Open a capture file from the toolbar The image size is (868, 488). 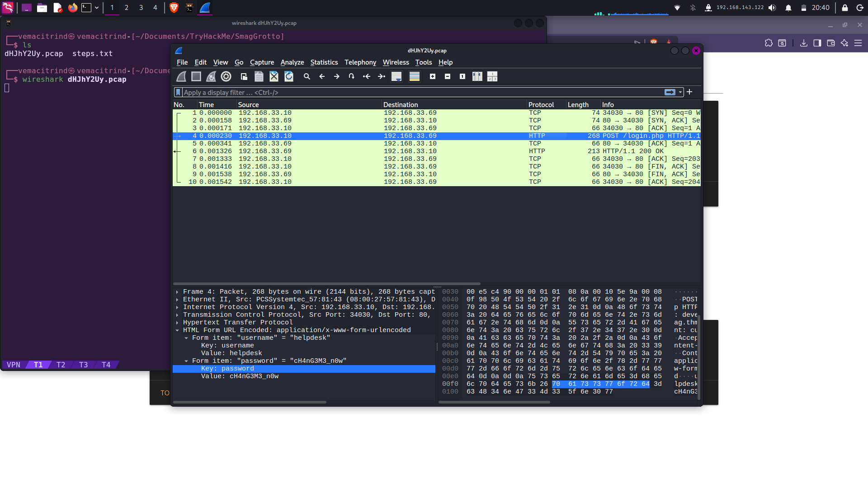[244, 76]
